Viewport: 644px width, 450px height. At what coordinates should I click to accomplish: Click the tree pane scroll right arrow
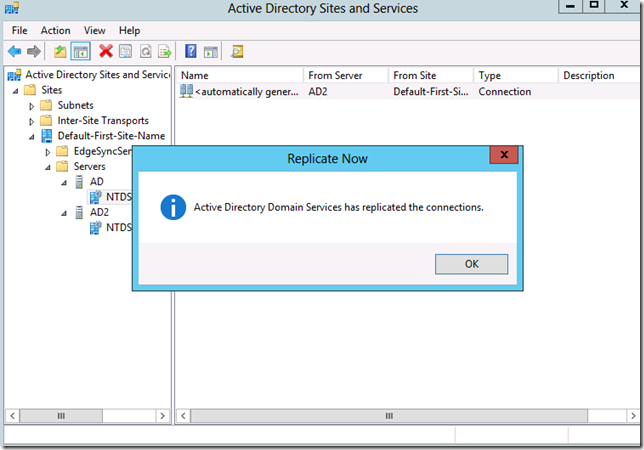click(x=163, y=416)
